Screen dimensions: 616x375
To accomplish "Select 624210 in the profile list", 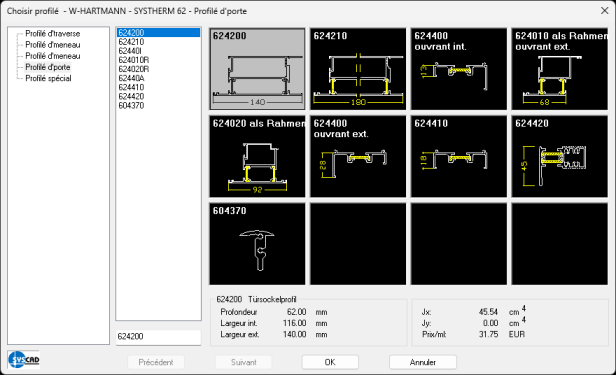I will click(x=158, y=42).
